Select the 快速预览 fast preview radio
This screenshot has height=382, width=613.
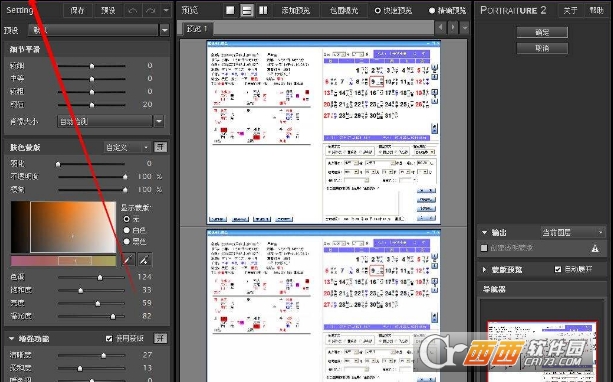378,11
